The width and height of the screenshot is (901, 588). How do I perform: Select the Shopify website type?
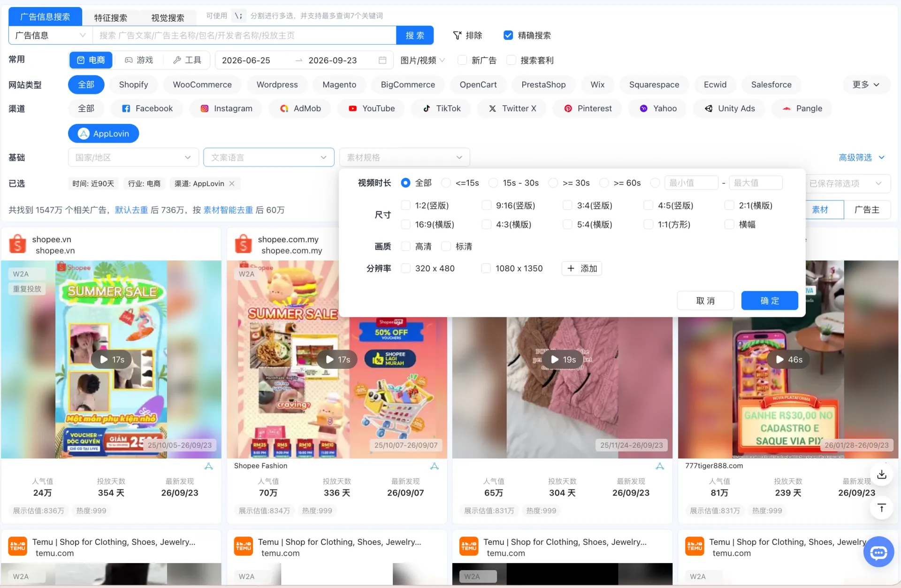click(133, 84)
